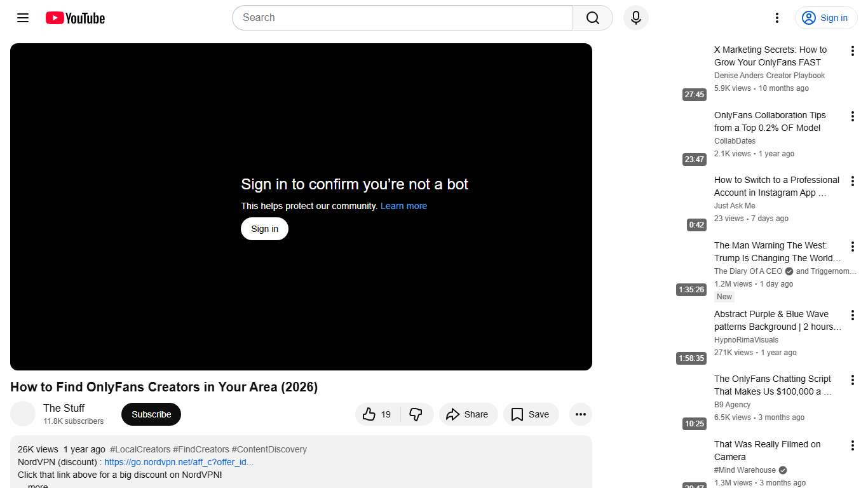Open The Diary Of A CEO verified channel

748,271
